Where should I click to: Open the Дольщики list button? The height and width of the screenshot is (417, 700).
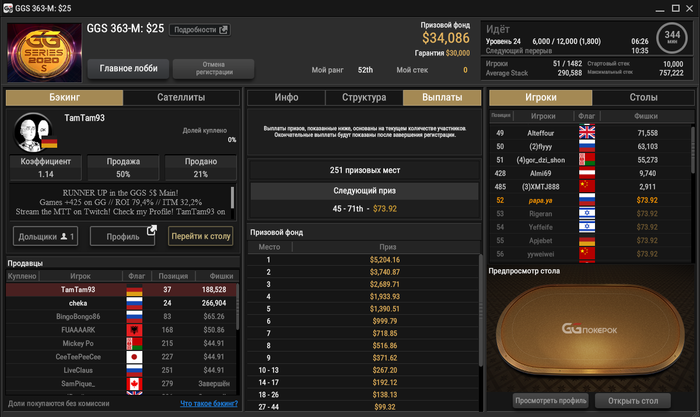click(46, 237)
